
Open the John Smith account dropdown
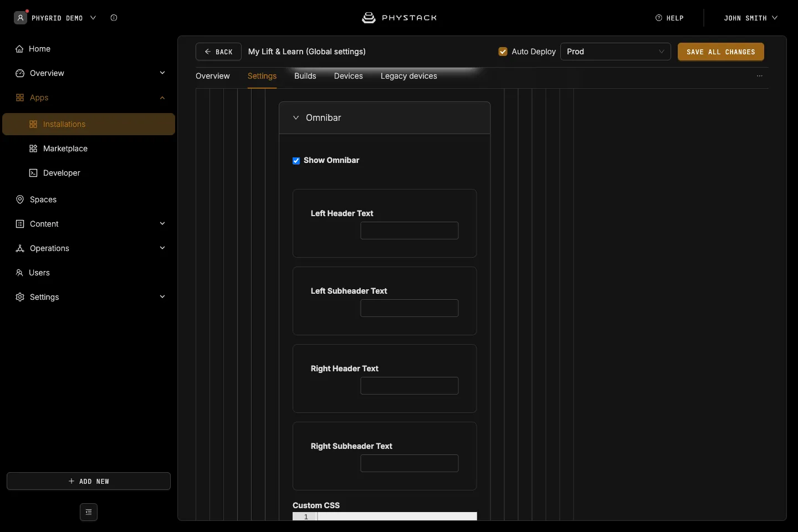(x=751, y=18)
